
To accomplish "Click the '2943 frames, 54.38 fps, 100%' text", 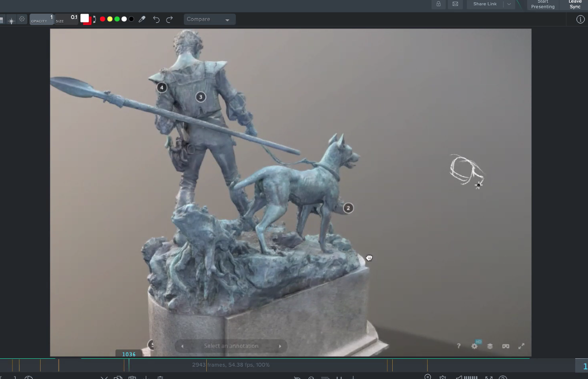I will click(231, 365).
